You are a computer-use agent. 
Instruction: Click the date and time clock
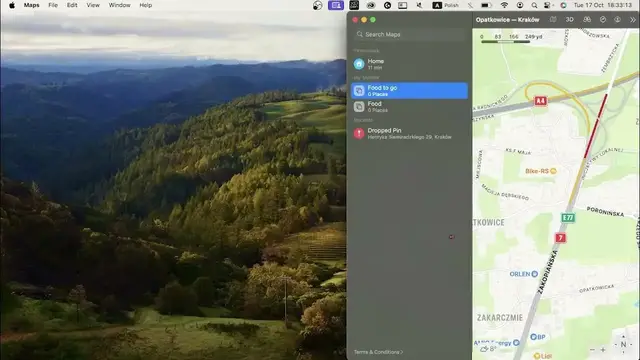pyautogui.click(x=603, y=5)
